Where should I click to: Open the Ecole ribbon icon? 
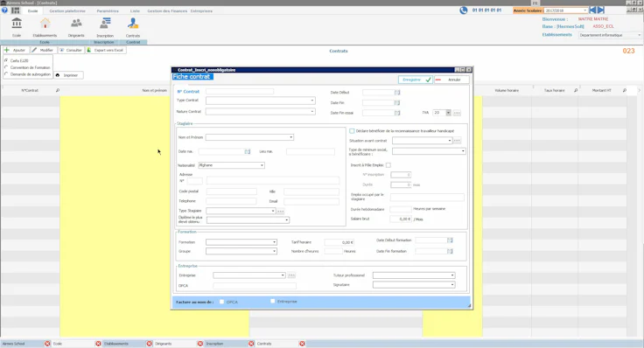17,24
